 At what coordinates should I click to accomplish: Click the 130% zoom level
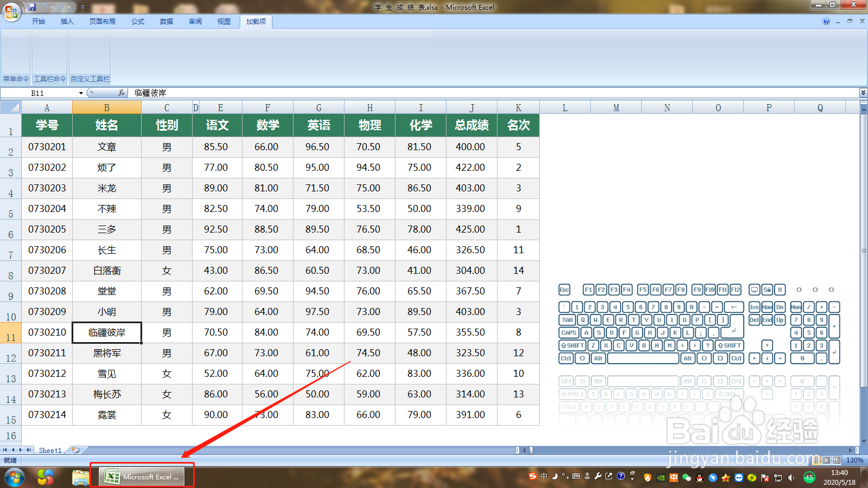pyautogui.click(x=854, y=460)
